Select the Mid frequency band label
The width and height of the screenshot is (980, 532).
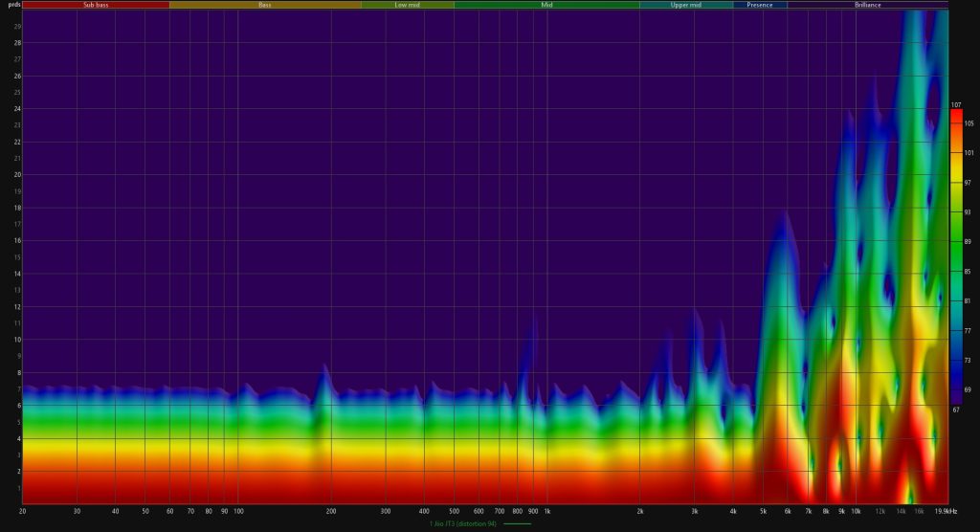tap(546, 5)
